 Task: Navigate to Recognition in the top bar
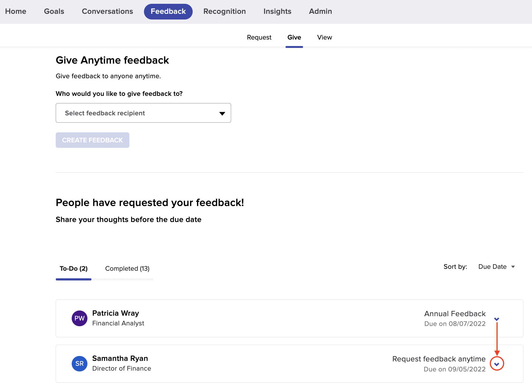(225, 11)
